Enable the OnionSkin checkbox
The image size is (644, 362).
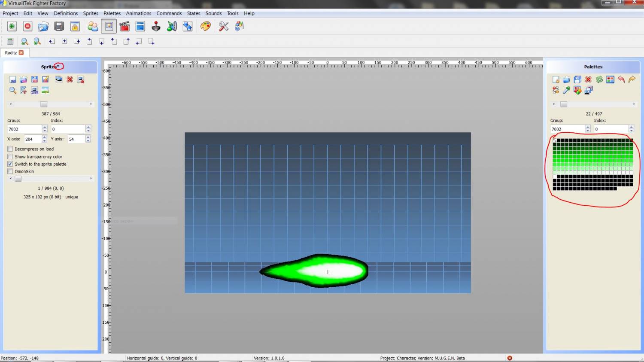pos(10,171)
